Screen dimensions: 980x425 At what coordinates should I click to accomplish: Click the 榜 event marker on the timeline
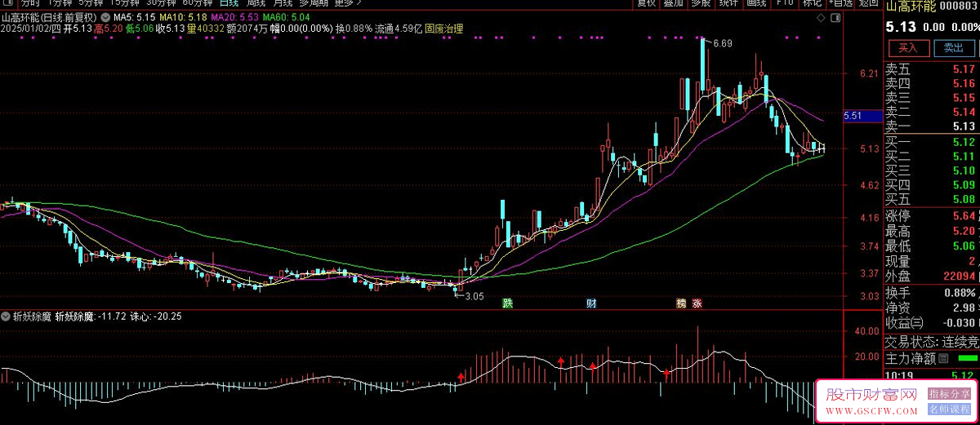682,303
